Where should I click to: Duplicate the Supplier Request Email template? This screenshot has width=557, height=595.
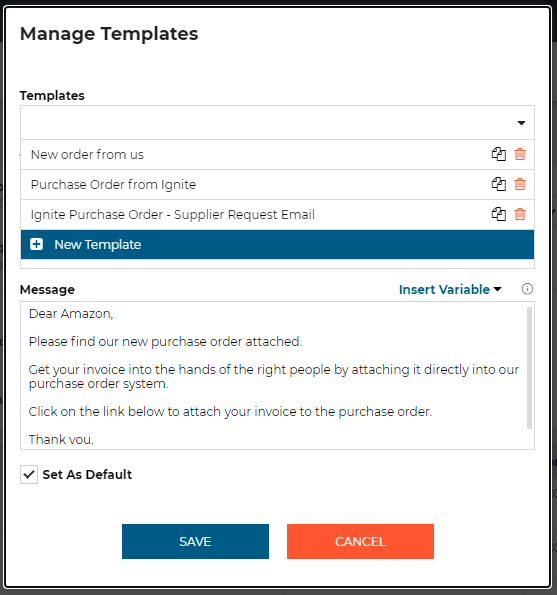pyautogui.click(x=499, y=214)
